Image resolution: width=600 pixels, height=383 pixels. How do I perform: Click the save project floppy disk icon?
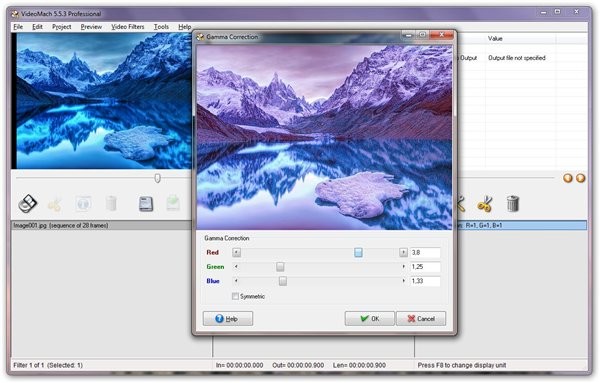point(146,204)
